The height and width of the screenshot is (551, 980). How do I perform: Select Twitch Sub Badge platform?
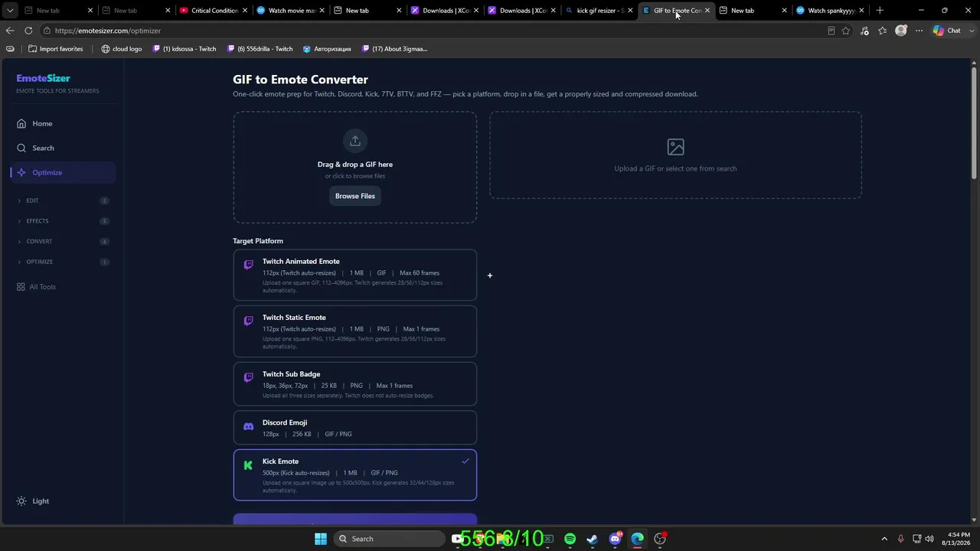[x=354, y=384]
